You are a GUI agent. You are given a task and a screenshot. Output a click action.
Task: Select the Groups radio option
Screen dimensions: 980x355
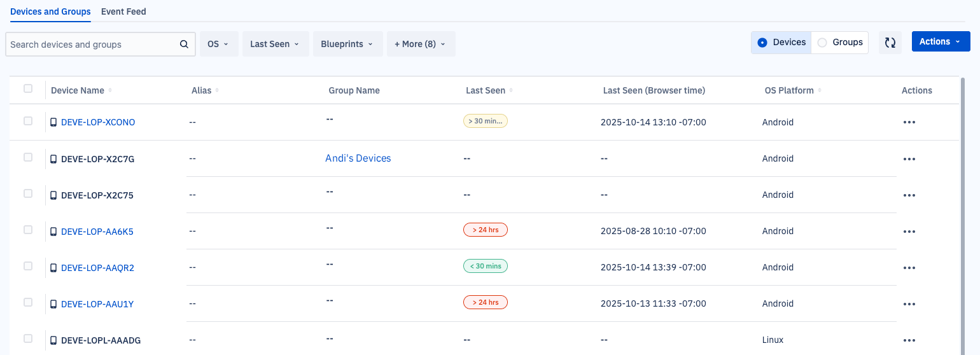pyautogui.click(x=839, y=43)
